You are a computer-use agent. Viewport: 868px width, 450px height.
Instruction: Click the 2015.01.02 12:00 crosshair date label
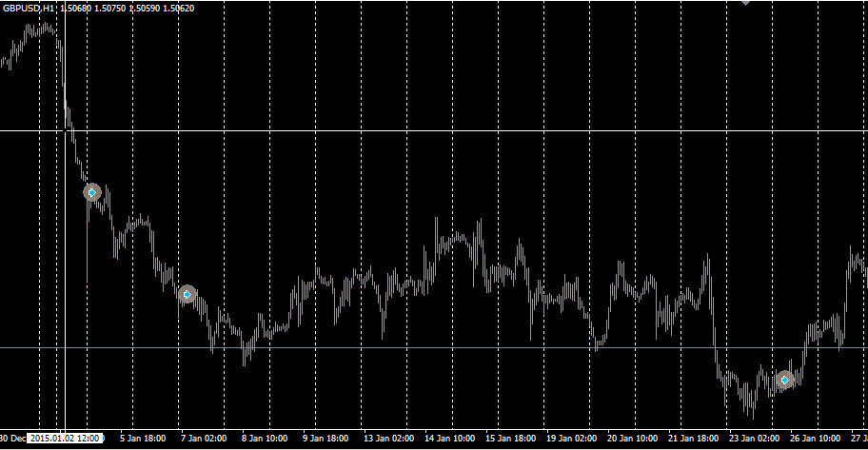[66, 439]
